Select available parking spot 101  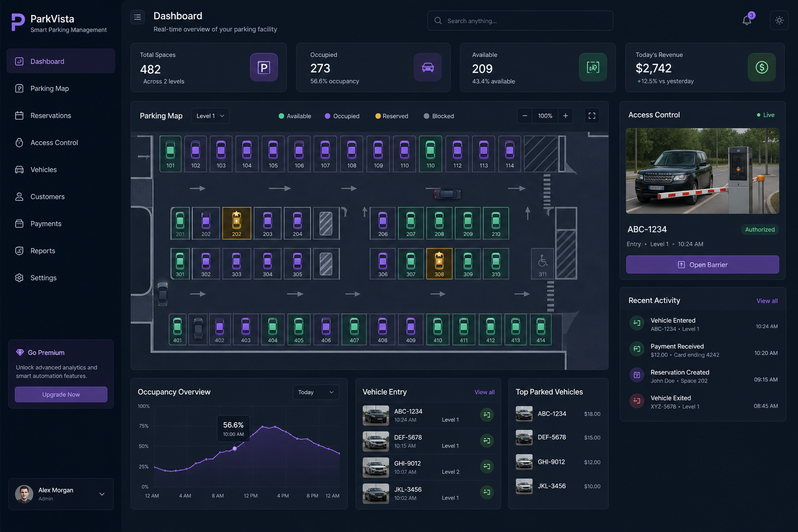tap(170, 154)
